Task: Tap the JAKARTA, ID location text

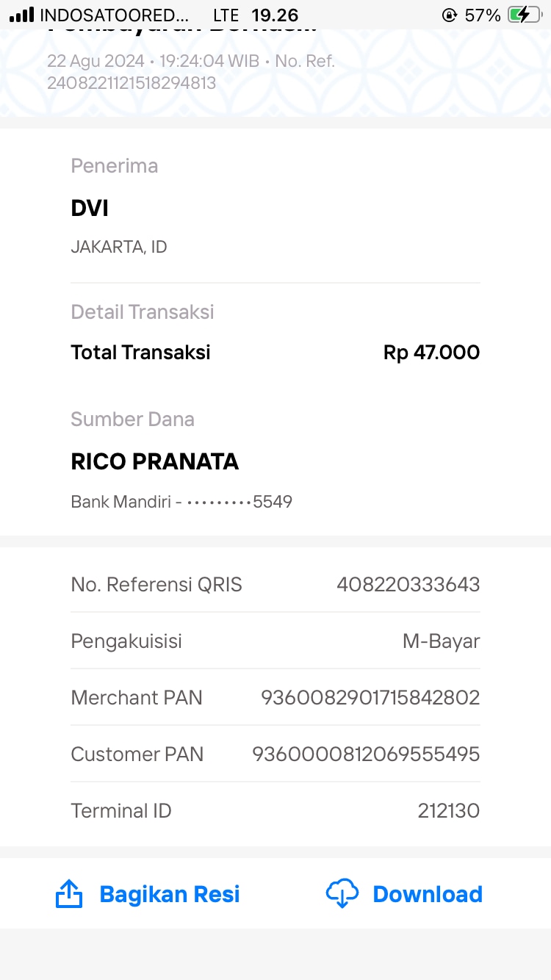Action: (119, 248)
